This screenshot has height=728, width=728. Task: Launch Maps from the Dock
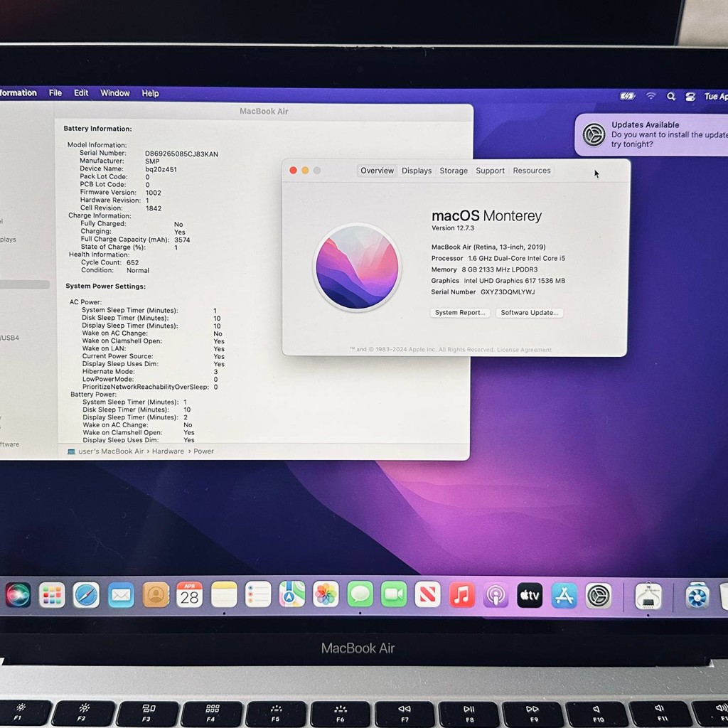coord(292,595)
